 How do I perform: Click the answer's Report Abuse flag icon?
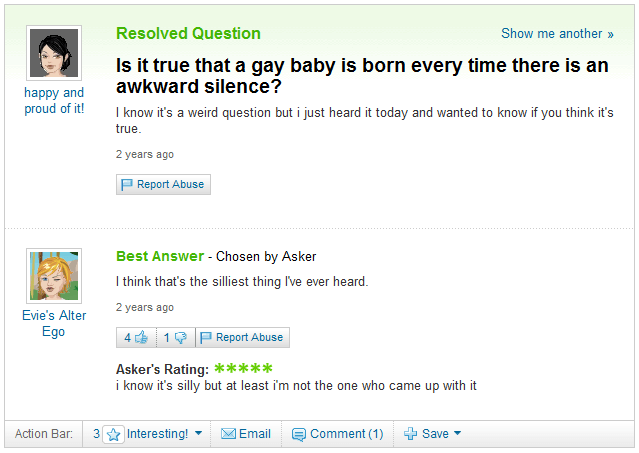pos(206,337)
